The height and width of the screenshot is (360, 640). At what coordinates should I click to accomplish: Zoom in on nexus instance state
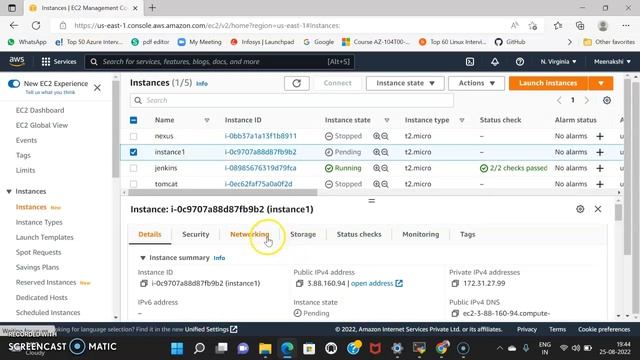coord(376,136)
